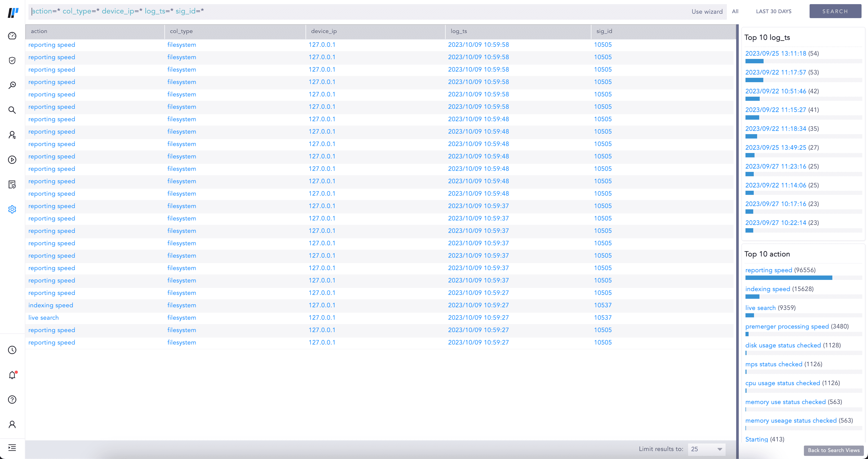The height and width of the screenshot is (459, 868).
Task: Click the shield check sidebar icon
Action: click(12, 61)
